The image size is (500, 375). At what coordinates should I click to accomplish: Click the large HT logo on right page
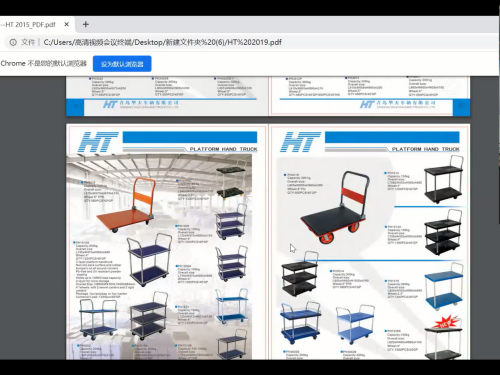[x=300, y=142]
